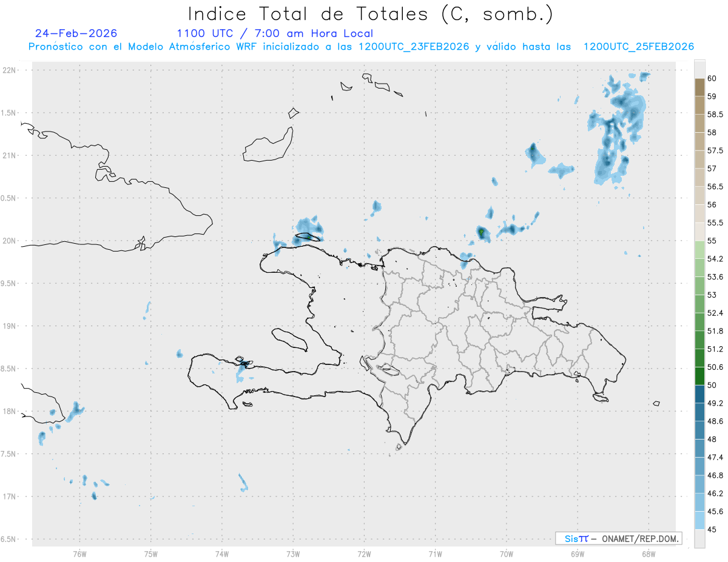The image size is (728, 562).
Task: Click the '72W' longitude axis label
Action: [364, 554]
